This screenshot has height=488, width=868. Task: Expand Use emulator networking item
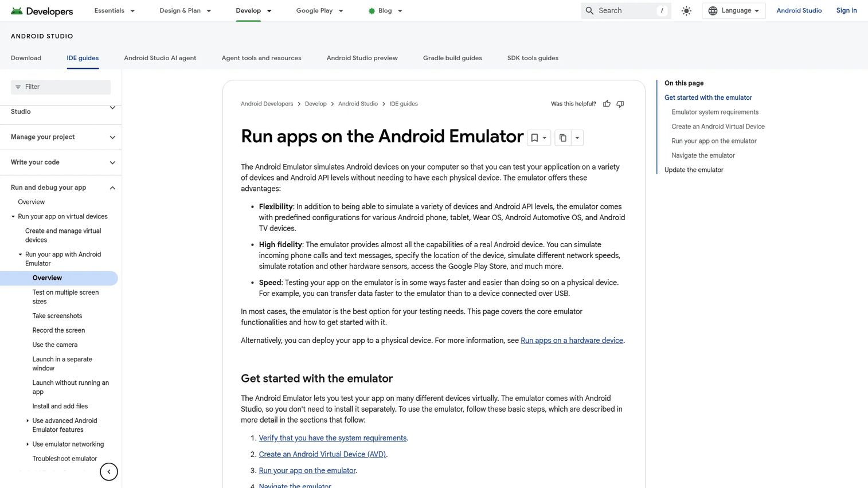[28, 444]
